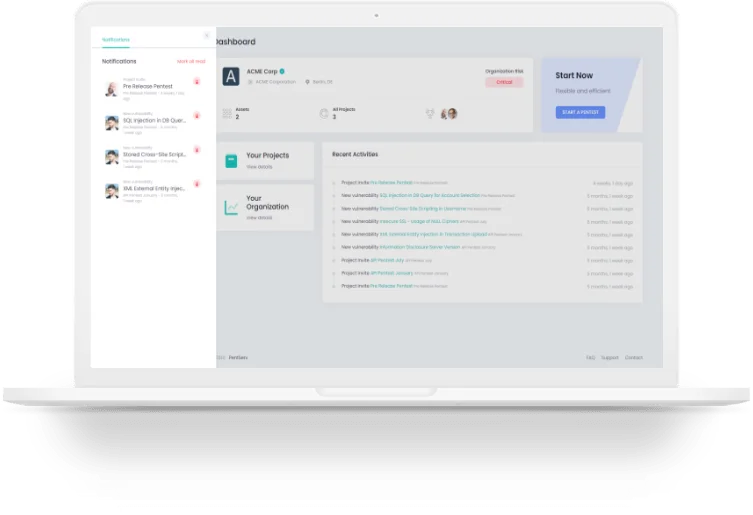
Task: Click the team member avatars in ACME card
Action: [x=447, y=113]
